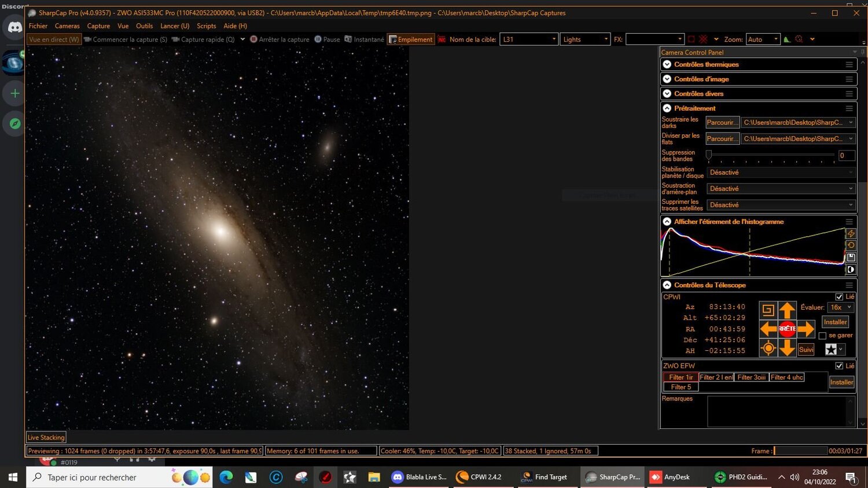Click the lightning auto-stretch histogram icon

point(851,233)
